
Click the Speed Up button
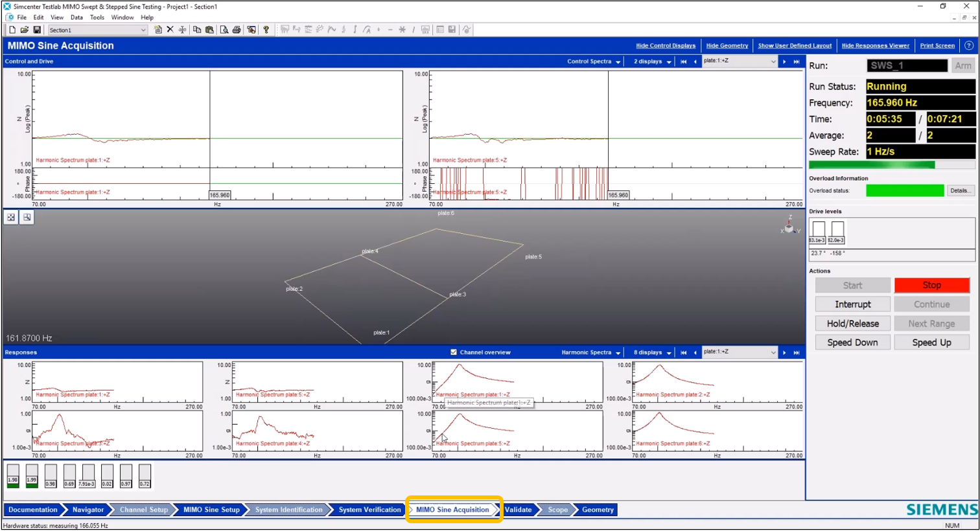[931, 343]
